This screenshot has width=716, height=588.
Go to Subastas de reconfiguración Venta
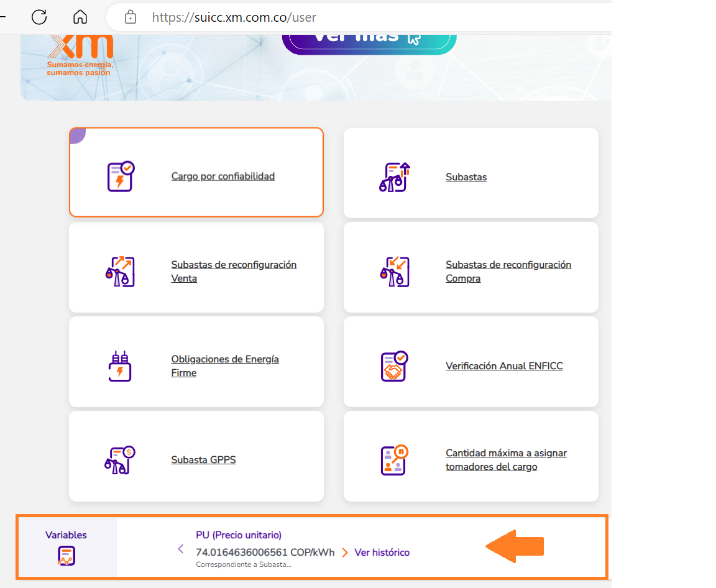click(x=234, y=272)
